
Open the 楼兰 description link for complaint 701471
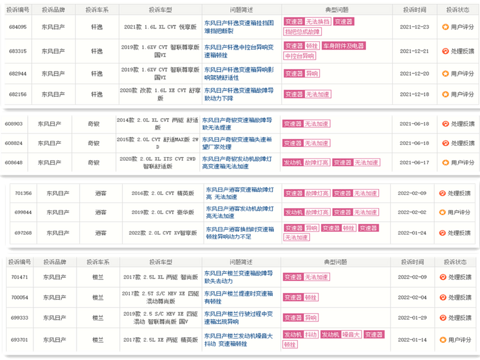point(239,277)
